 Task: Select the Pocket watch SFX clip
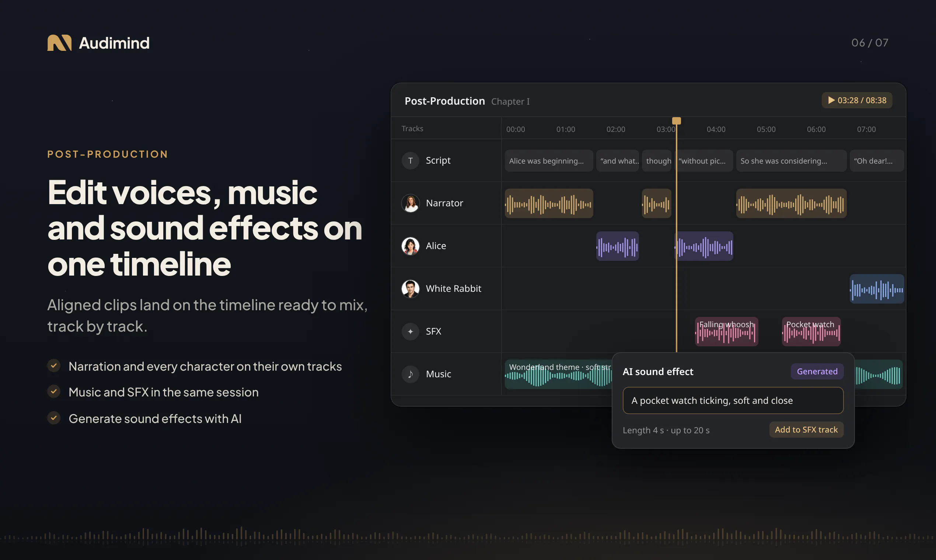[x=811, y=331]
